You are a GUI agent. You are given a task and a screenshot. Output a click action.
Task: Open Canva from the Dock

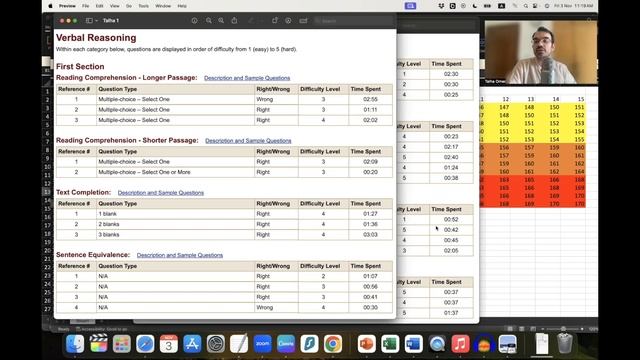tap(286, 344)
